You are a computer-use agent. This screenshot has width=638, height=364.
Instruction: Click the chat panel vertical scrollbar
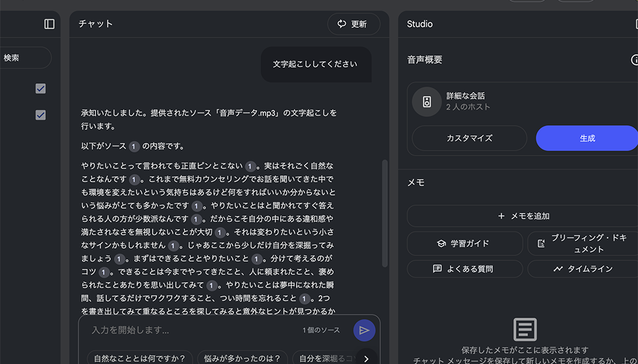(x=384, y=213)
